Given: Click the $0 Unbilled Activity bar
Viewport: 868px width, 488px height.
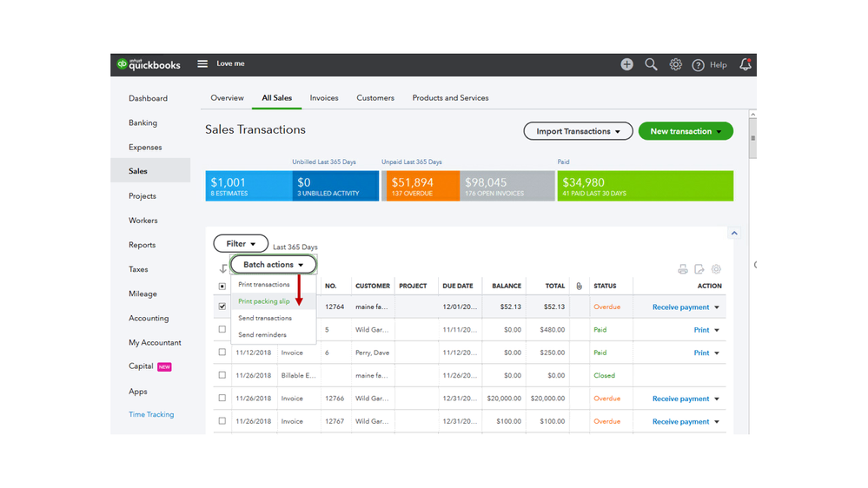Looking at the screenshot, I should pyautogui.click(x=335, y=186).
